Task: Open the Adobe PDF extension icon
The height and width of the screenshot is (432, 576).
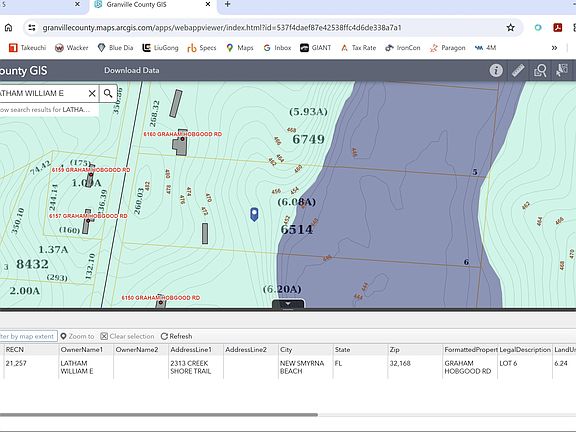Action: 557,28
